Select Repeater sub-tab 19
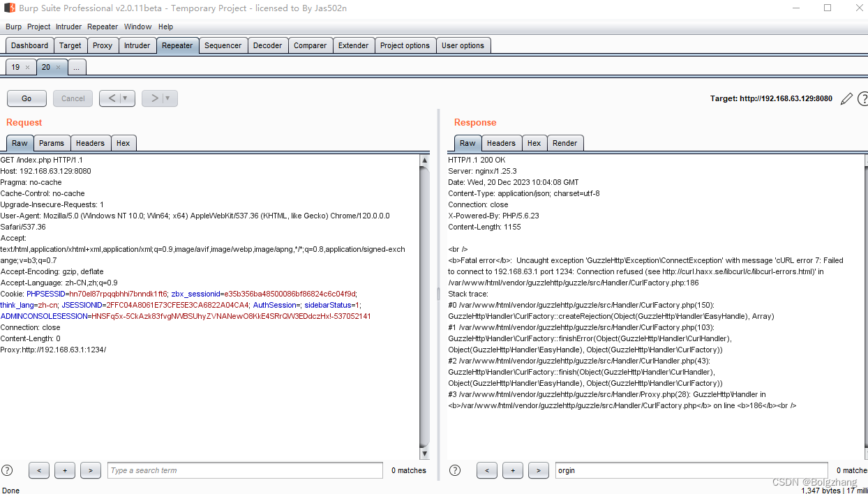868x494 pixels. click(x=15, y=68)
